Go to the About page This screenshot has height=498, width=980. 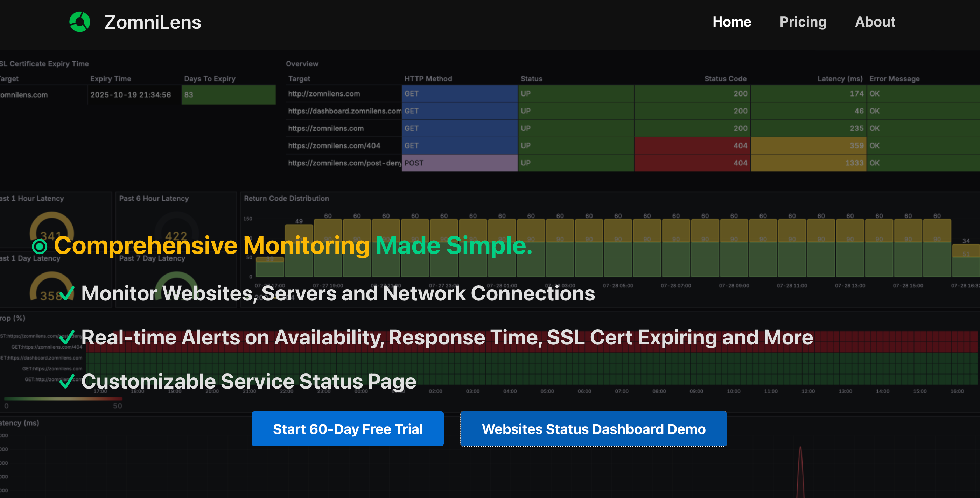[875, 22]
